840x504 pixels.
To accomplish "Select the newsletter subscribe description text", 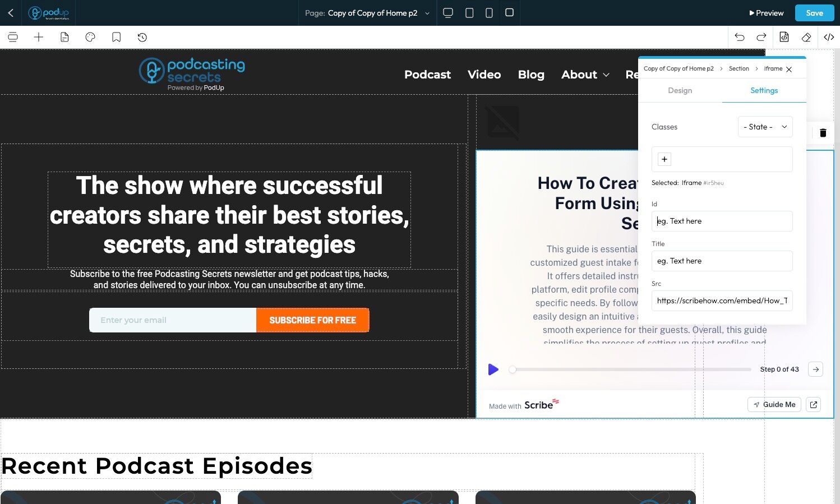I will pyautogui.click(x=229, y=279).
